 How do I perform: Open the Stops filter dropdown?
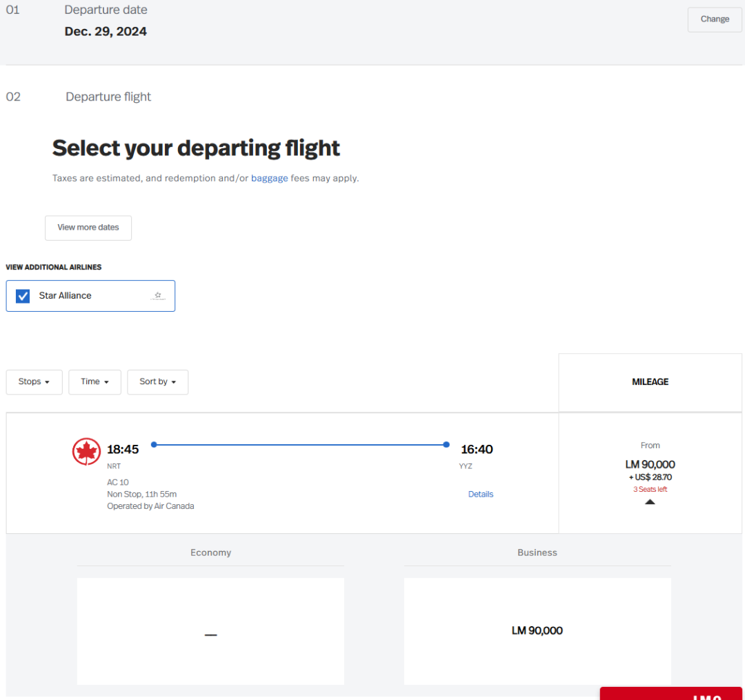34,382
